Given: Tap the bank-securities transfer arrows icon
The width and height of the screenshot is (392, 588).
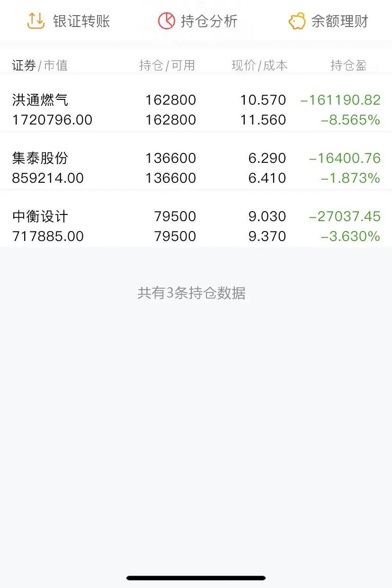Looking at the screenshot, I should (x=36, y=21).
